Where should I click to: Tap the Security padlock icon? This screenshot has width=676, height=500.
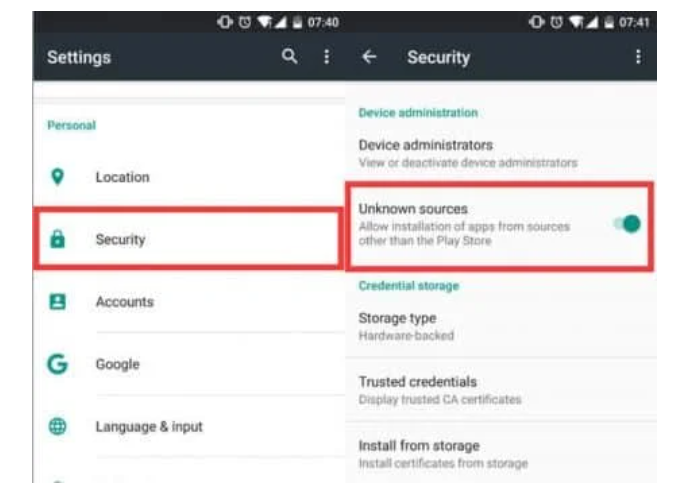click(x=57, y=239)
